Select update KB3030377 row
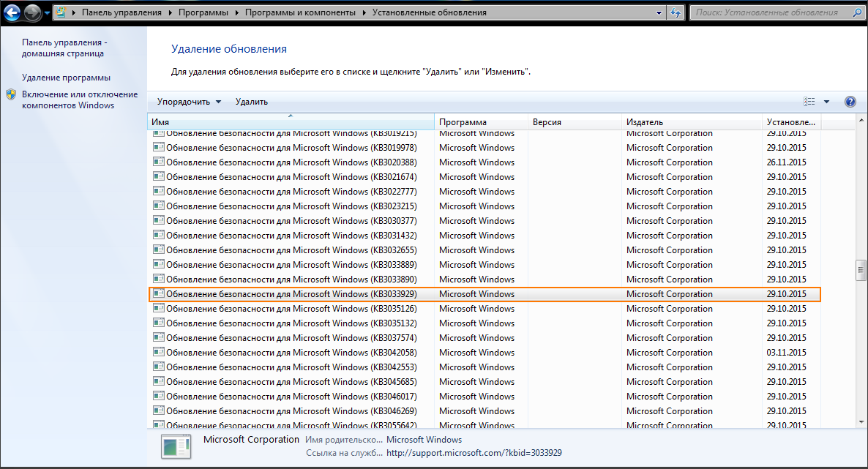Viewport: 868px width, 469px height. 485,221
